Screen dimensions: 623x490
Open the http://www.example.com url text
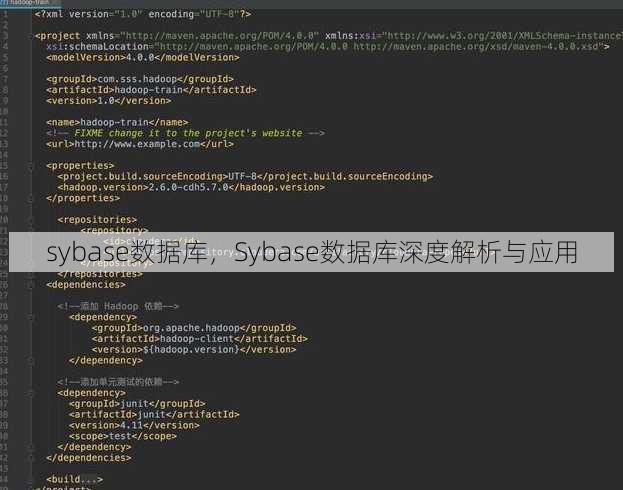pyautogui.click(x=137, y=144)
